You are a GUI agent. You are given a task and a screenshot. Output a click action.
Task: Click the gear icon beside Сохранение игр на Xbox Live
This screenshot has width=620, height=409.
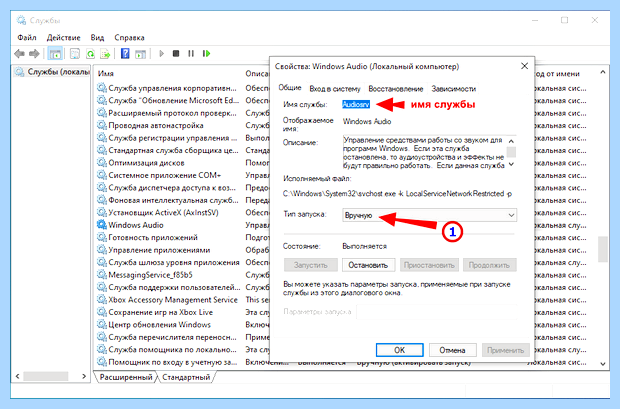[x=102, y=312]
